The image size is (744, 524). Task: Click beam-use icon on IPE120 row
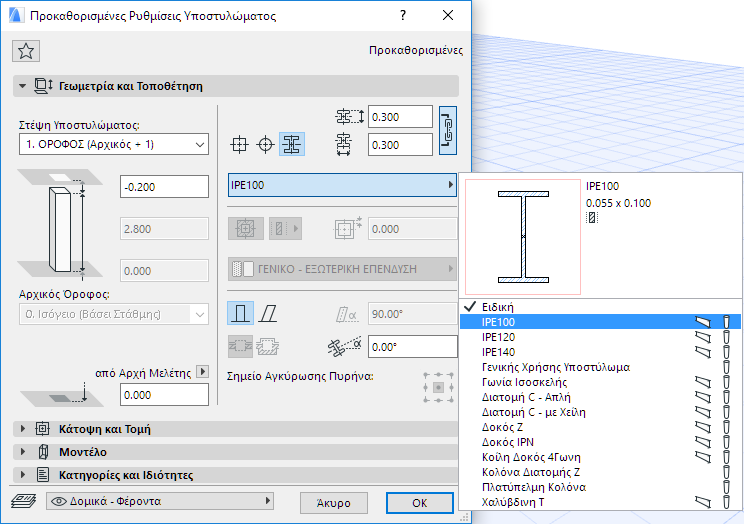tap(703, 337)
